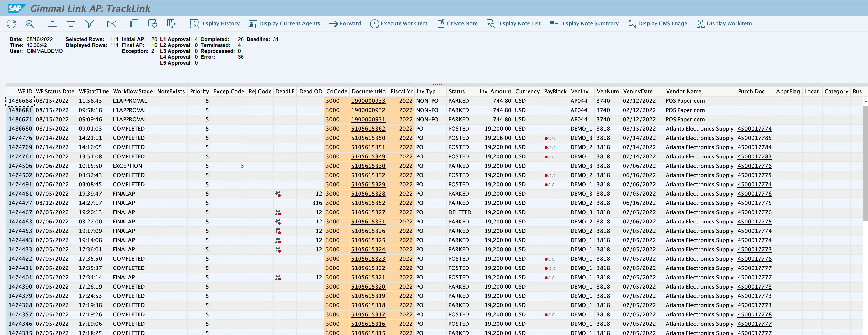The image size is (868, 335).
Task: Open Display Note Summary
Action: point(584,24)
